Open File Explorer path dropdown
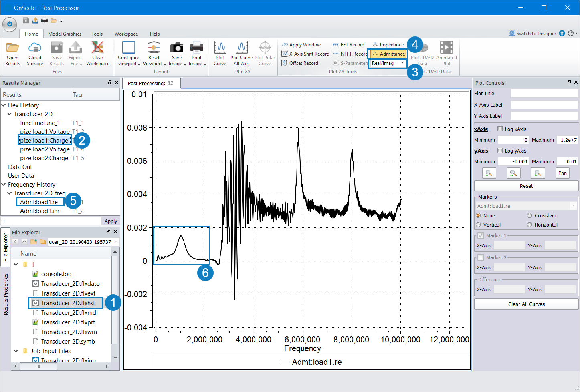Image resolution: width=580 pixels, height=392 pixels. [116, 242]
